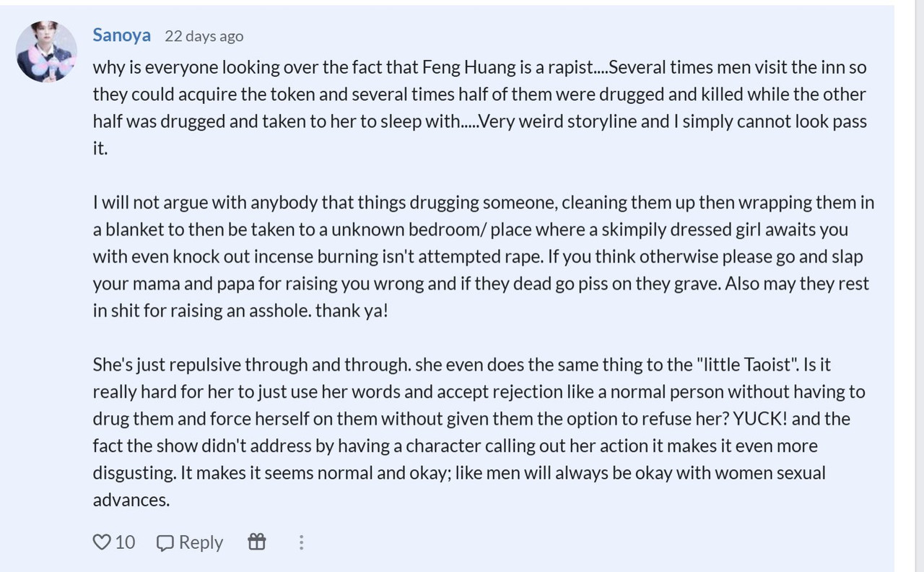
Task: Click the paragraph beginning 'She's just repulsive'
Action: click(x=479, y=432)
